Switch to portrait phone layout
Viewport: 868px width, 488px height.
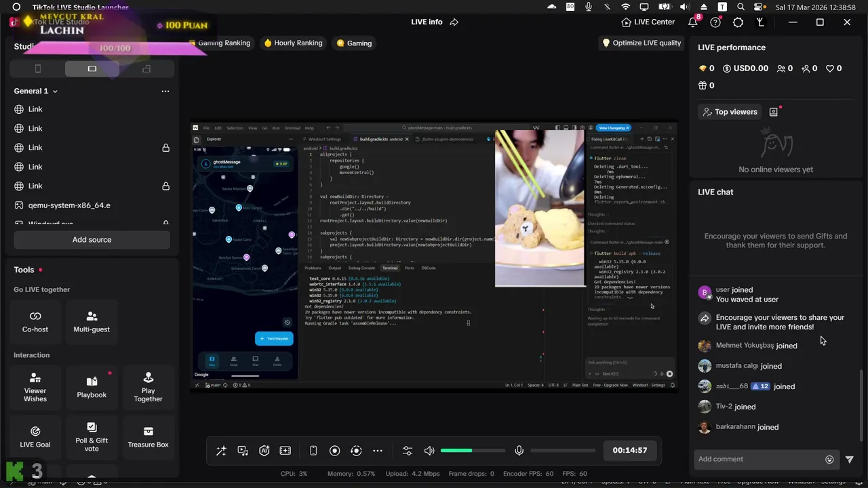pos(38,68)
